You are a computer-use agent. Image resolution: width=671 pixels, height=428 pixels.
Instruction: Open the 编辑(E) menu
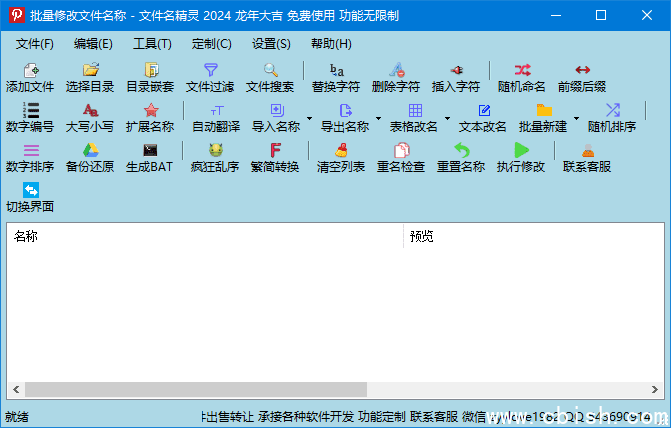tap(93, 44)
